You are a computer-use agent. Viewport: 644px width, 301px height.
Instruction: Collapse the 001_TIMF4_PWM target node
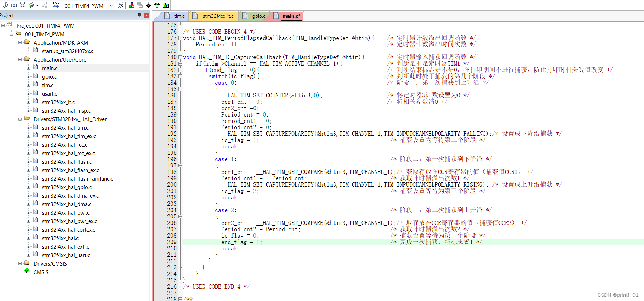coord(12,34)
